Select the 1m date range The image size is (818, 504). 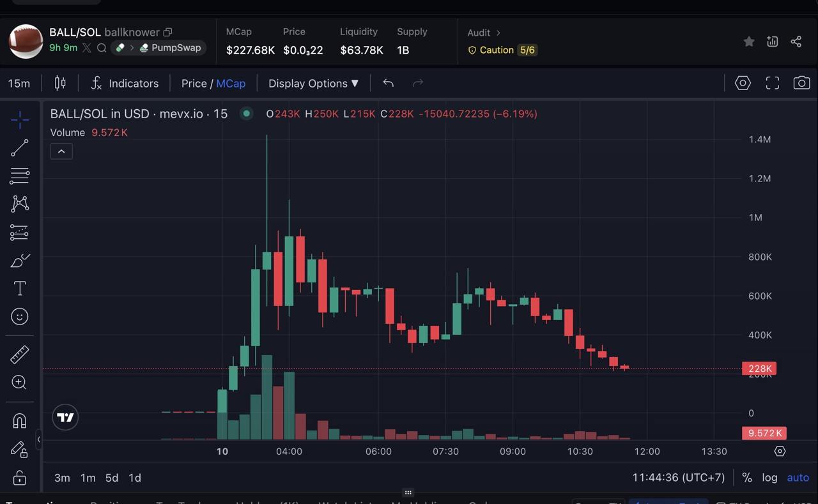tap(88, 478)
